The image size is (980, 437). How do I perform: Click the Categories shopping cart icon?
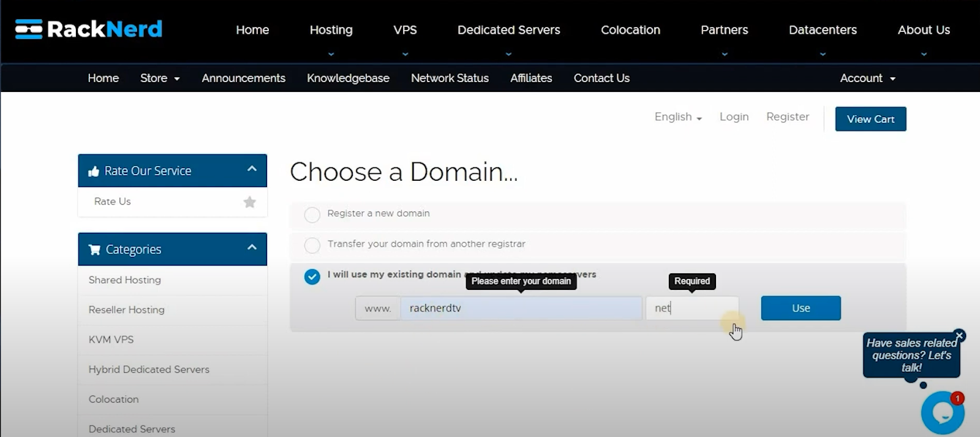94,249
